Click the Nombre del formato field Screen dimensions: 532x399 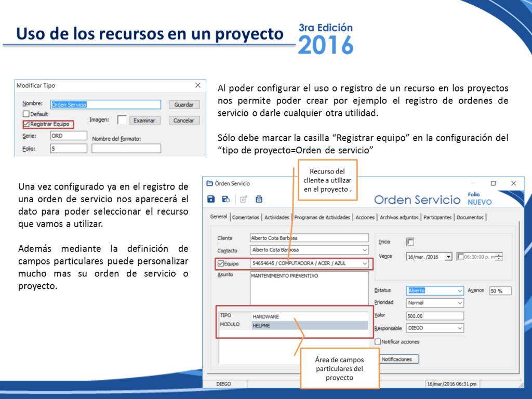pos(126,149)
